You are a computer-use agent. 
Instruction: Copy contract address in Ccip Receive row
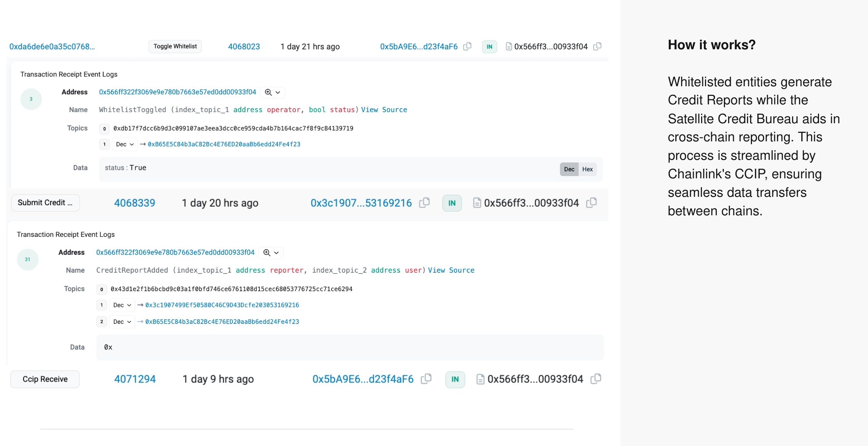pyautogui.click(x=596, y=379)
